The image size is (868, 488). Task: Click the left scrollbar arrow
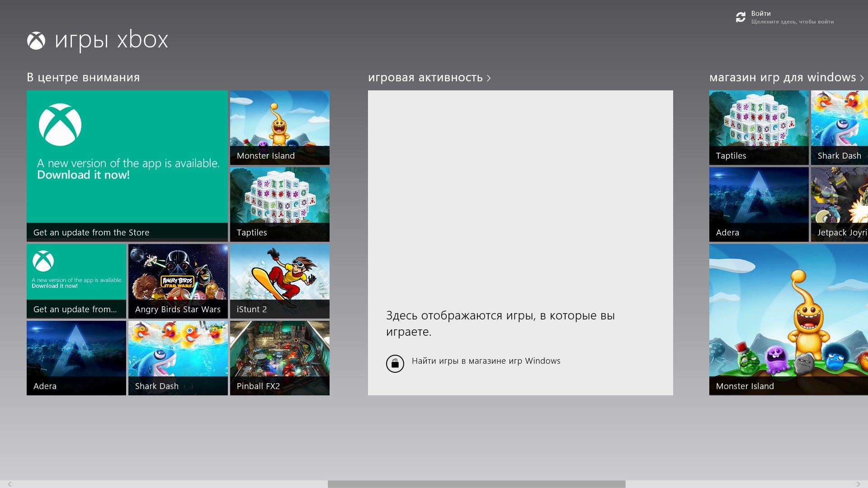coord(9,484)
